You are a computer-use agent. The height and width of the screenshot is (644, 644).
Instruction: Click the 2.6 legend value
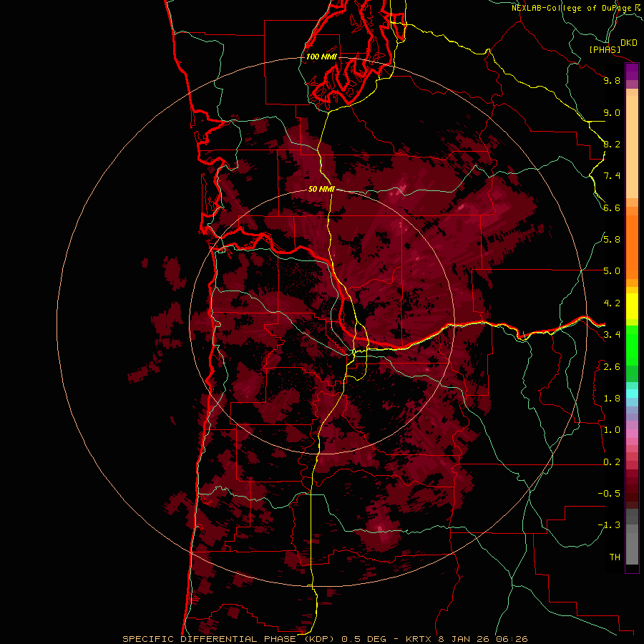612,367
